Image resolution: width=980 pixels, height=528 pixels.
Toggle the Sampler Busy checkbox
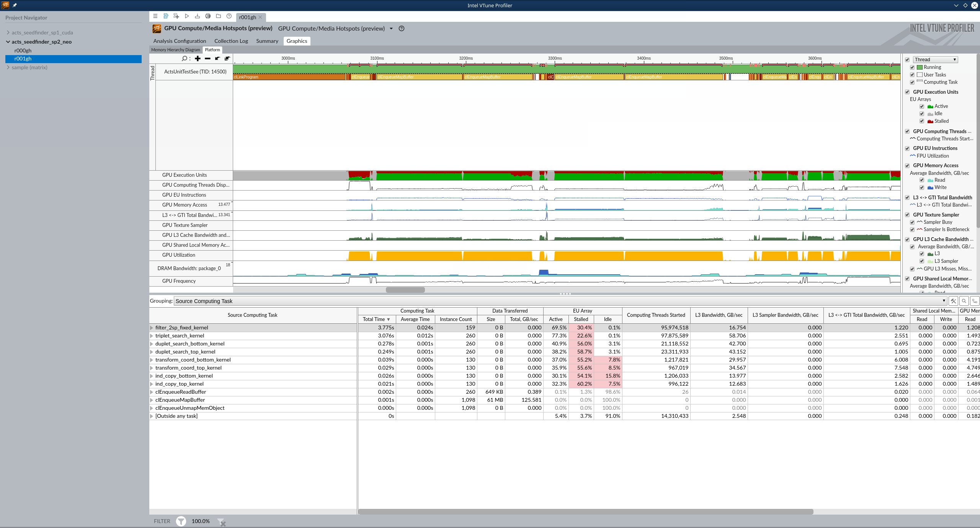click(912, 222)
